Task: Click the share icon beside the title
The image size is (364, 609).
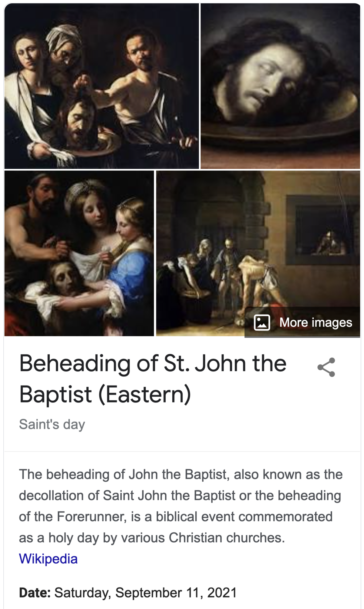Action: pyautogui.click(x=326, y=367)
